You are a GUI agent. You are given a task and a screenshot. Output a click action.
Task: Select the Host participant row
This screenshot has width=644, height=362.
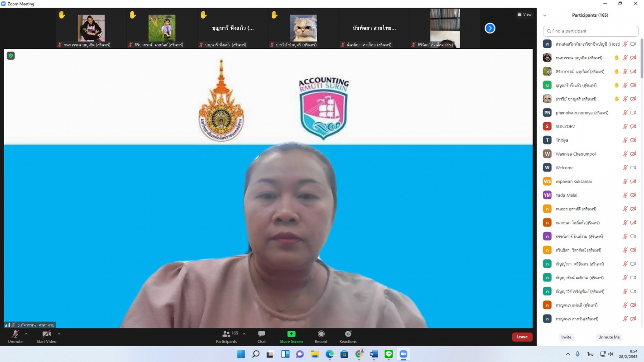(590, 44)
